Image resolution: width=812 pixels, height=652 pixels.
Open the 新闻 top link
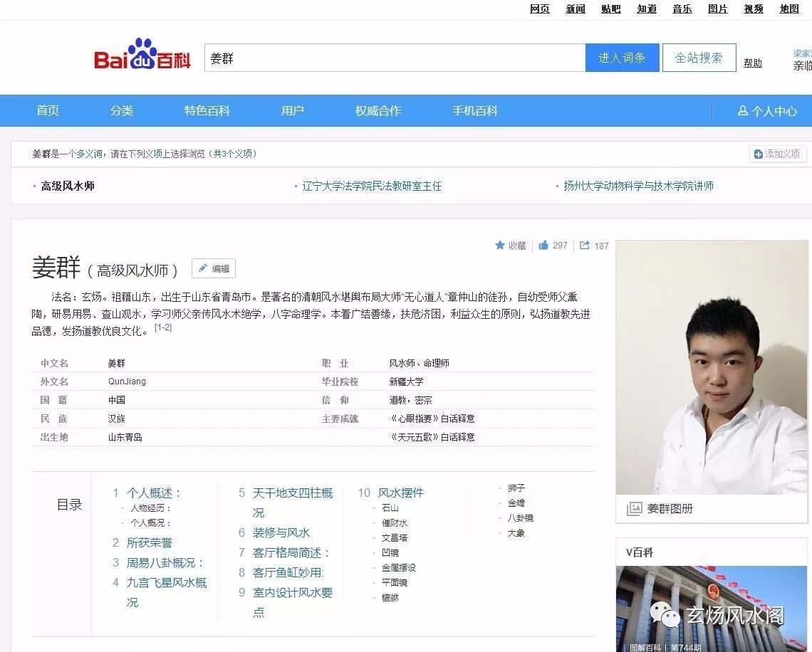pyautogui.click(x=576, y=9)
